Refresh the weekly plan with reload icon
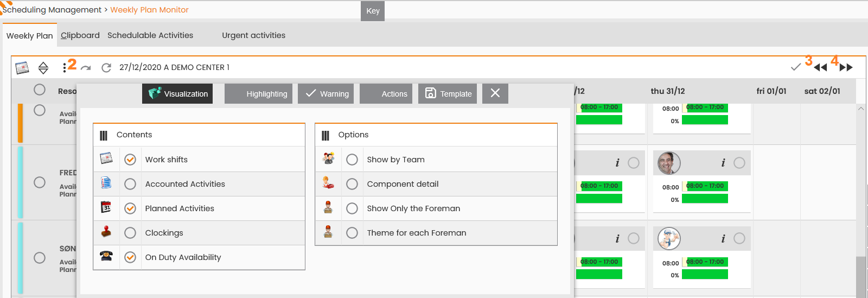This screenshot has height=298, width=868. pos(106,67)
